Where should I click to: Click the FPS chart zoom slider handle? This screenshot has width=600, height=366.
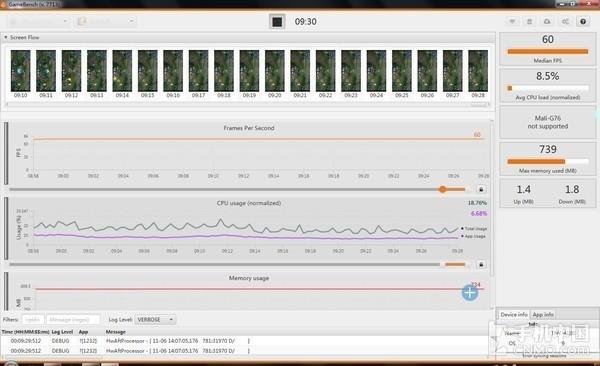click(443, 189)
